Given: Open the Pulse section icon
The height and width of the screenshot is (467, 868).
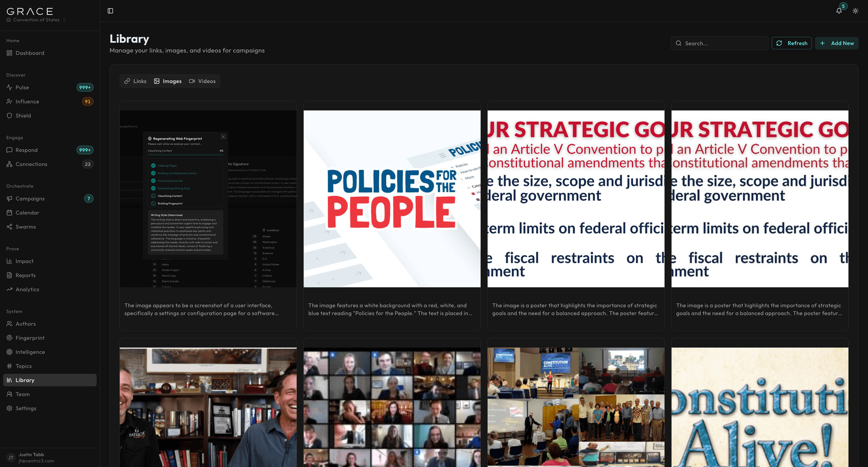Looking at the screenshot, I should point(9,87).
